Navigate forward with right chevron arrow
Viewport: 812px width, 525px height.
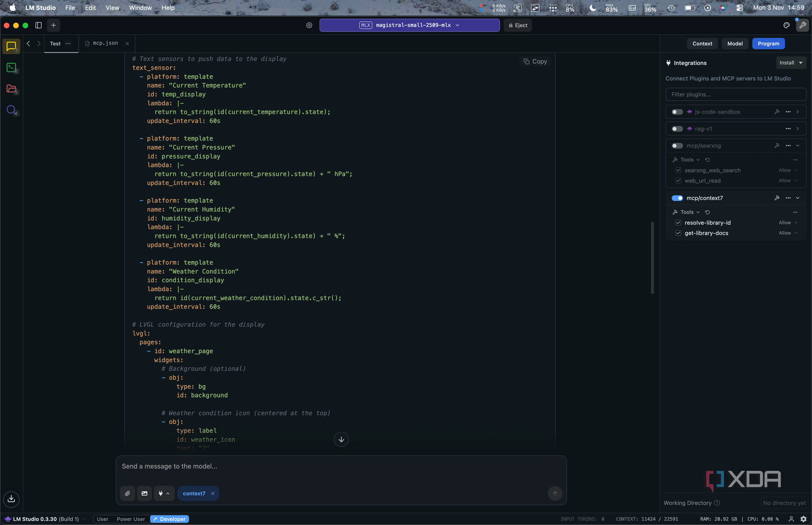tap(39, 43)
